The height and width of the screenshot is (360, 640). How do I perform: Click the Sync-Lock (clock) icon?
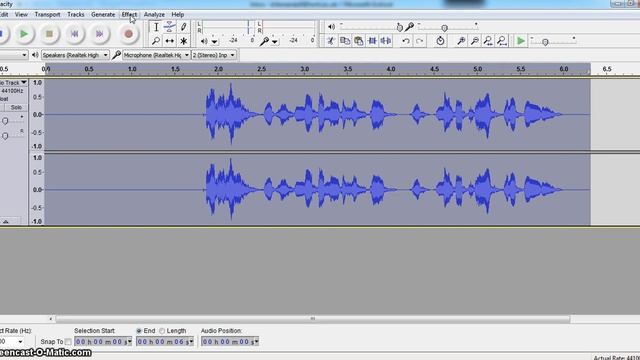(440, 41)
